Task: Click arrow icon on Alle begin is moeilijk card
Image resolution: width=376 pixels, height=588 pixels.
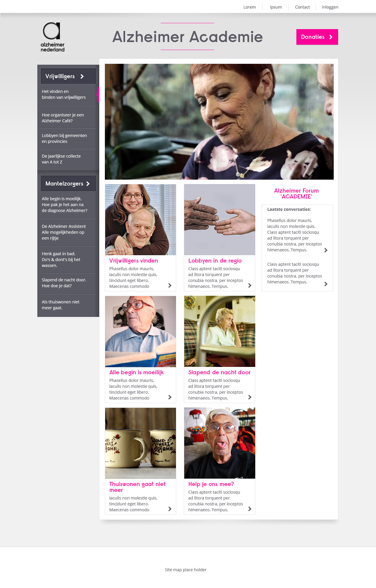Action: [x=170, y=397]
